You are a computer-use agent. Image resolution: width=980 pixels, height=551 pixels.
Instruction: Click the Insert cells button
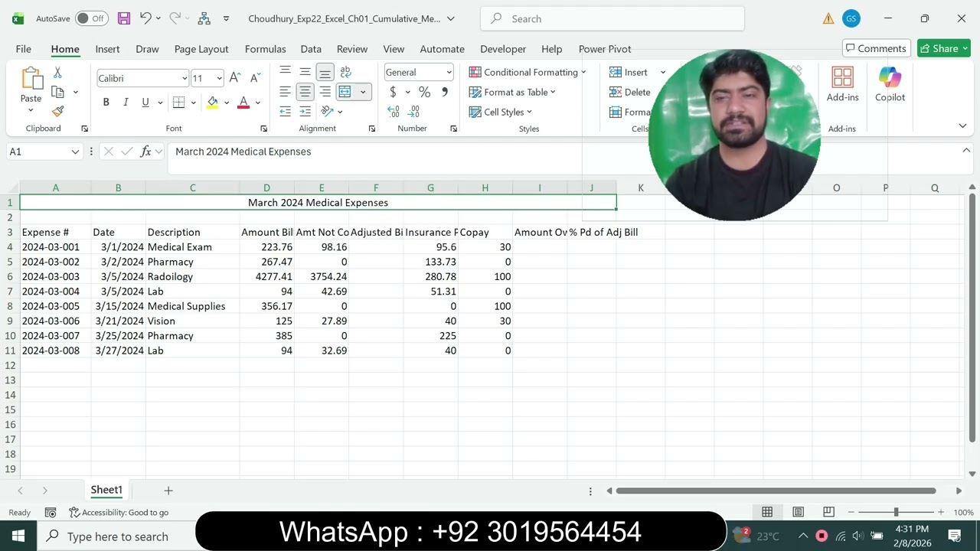[x=629, y=72]
